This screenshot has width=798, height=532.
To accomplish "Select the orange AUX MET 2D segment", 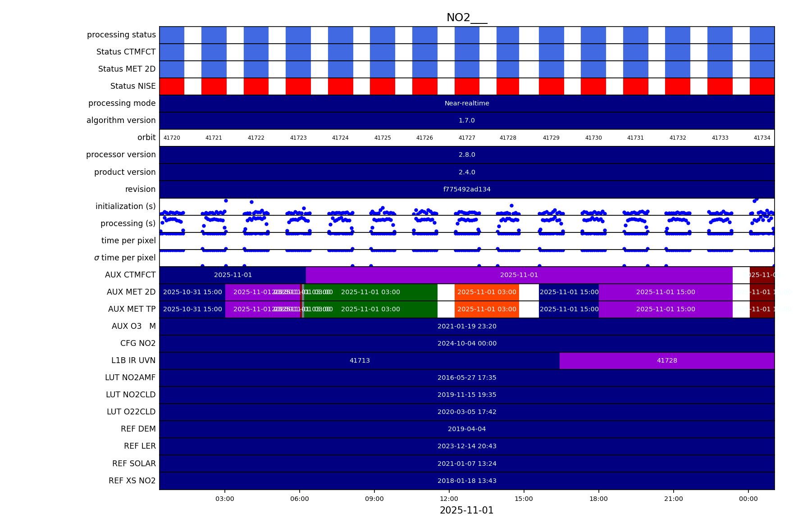I will point(487,292).
